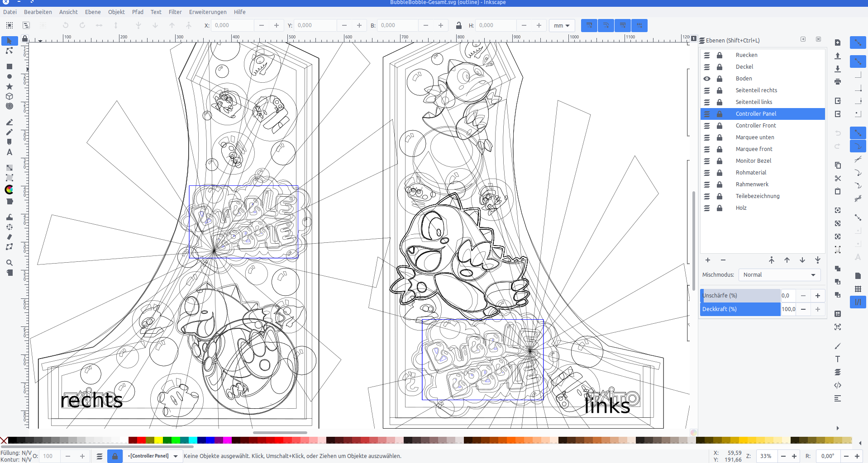
Task: Select the Calligraphy tool
Action: point(9,142)
